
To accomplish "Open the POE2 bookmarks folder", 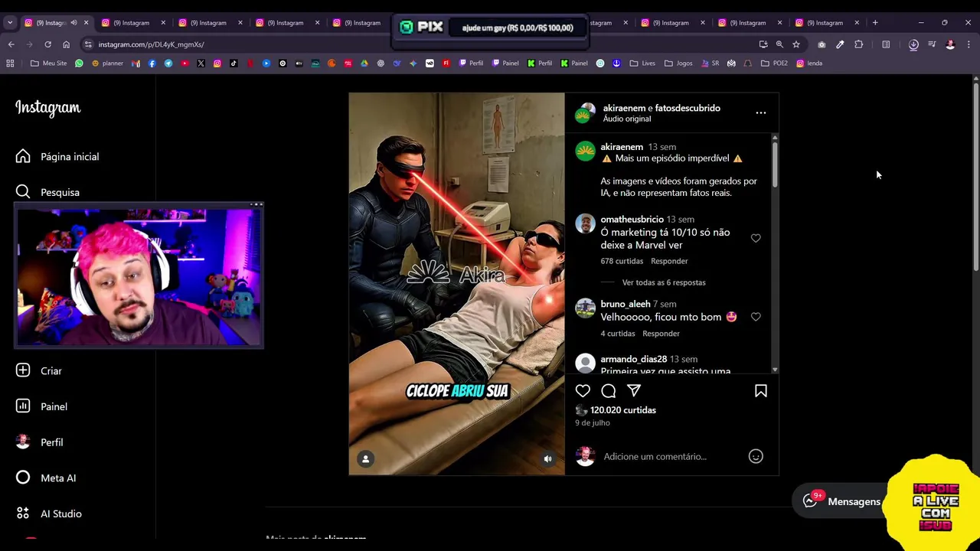I will pos(774,64).
